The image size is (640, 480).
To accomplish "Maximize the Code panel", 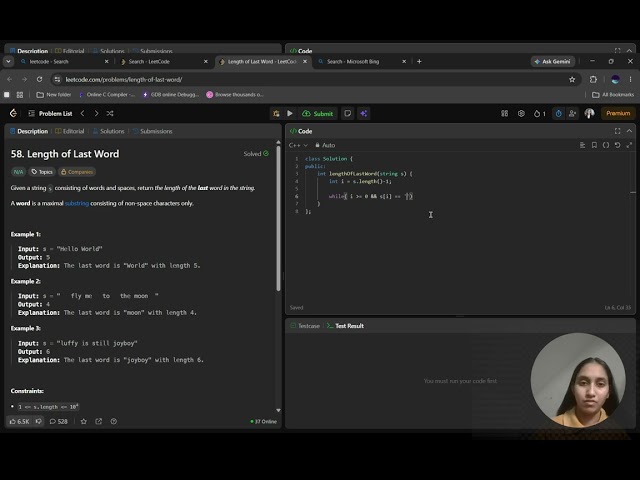I will (617, 131).
